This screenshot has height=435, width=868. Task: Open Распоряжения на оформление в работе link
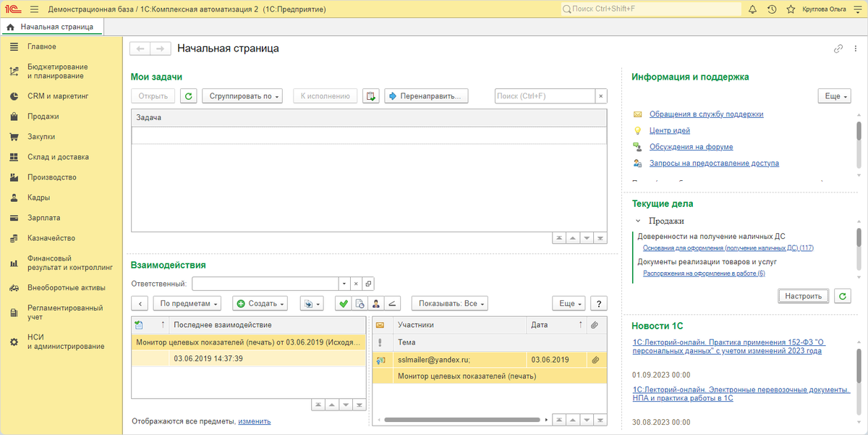(x=704, y=274)
